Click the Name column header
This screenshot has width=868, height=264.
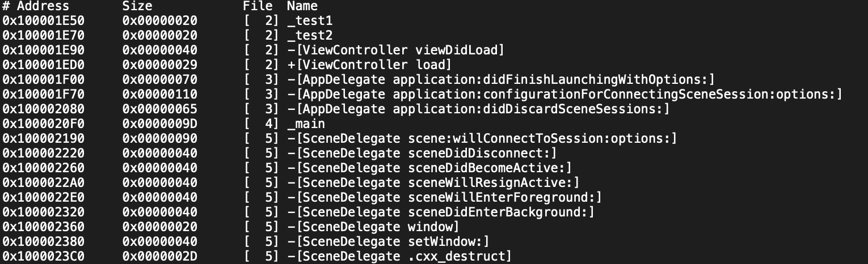click(x=302, y=6)
